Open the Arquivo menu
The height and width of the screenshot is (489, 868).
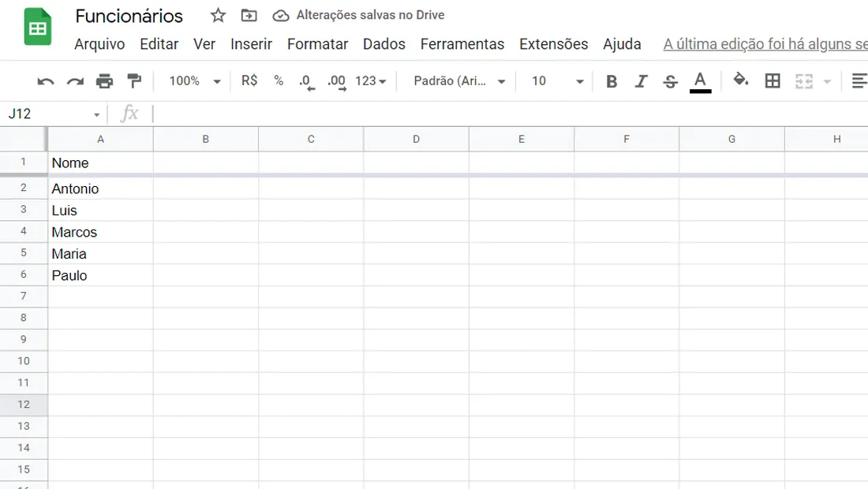coord(99,44)
